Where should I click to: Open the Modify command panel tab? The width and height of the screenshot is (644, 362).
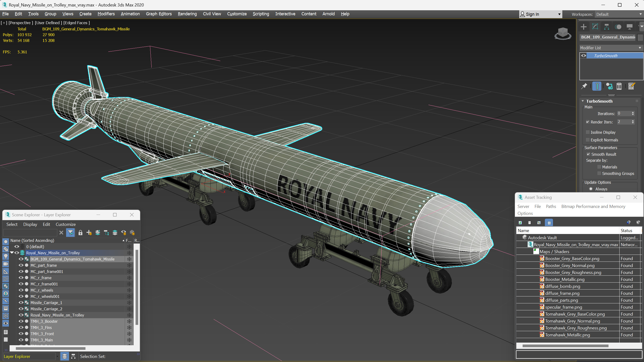coord(595,27)
